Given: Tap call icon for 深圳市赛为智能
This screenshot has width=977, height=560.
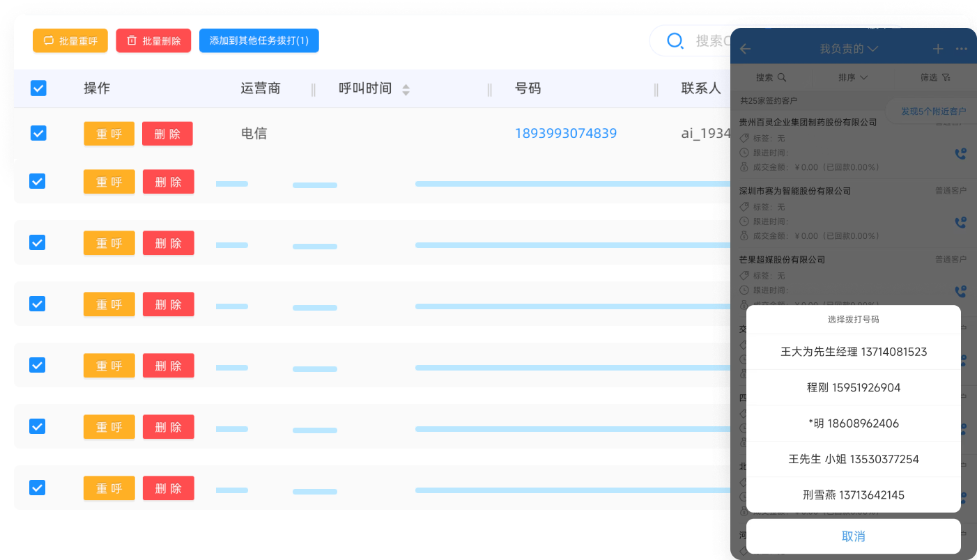Looking at the screenshot, I should click(x=960, y=223).
